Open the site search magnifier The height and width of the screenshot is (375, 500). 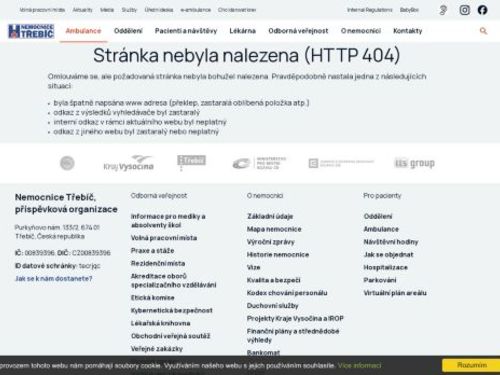point(483,31)
